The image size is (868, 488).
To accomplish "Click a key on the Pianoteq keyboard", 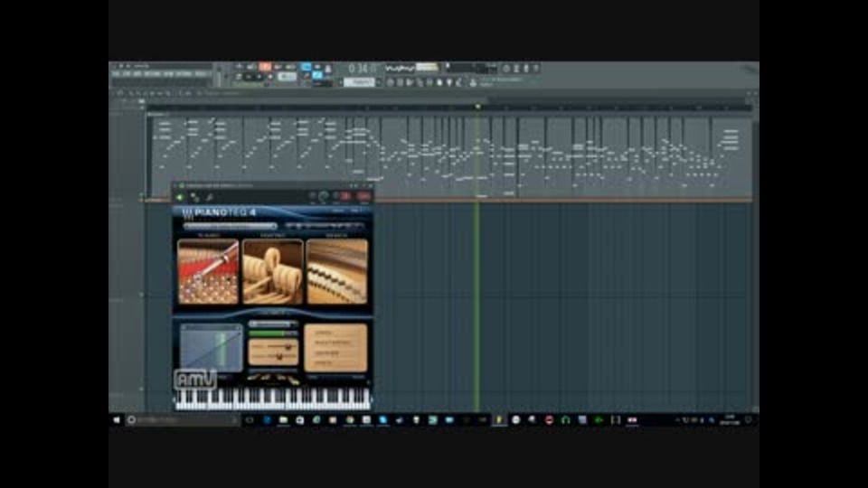I will (x=272, y=399).
